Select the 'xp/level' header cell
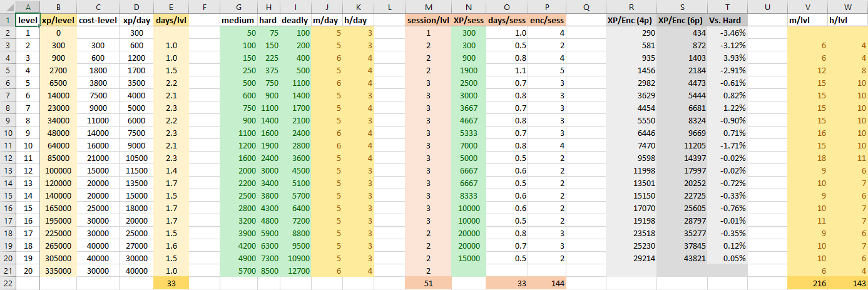This screenshot has height=290, width=868. (x=58, y=20)
